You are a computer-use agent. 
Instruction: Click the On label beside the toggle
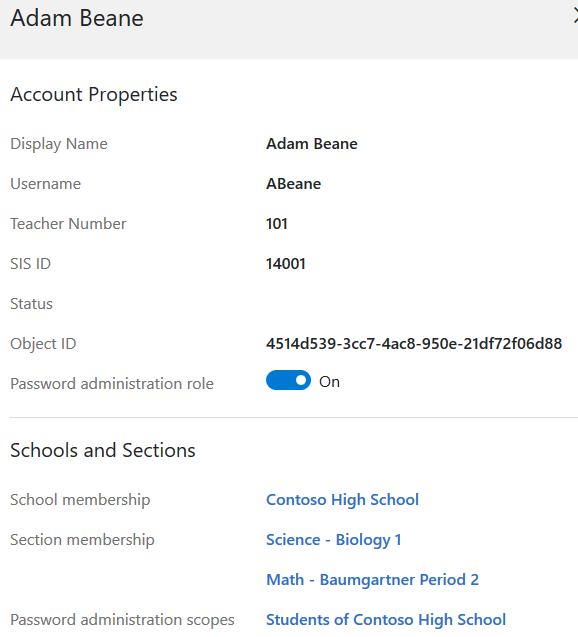[329, 382]
